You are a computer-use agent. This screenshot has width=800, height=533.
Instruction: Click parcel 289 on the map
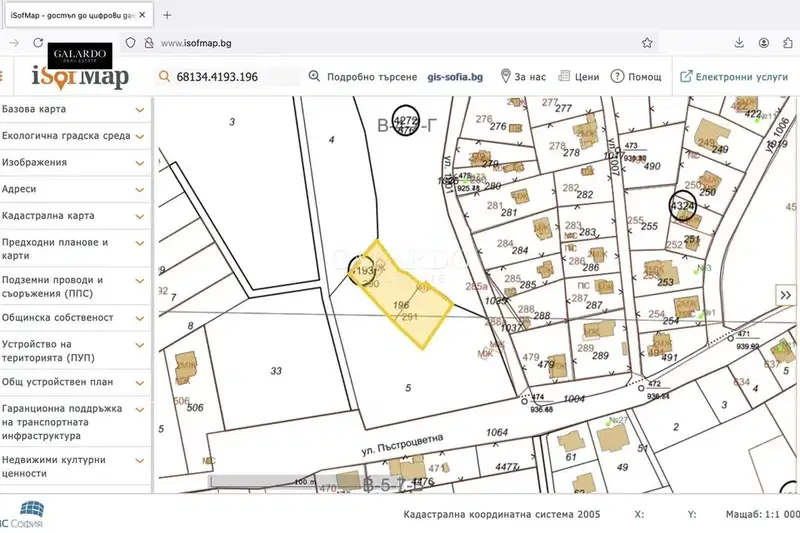click(601, 356)
